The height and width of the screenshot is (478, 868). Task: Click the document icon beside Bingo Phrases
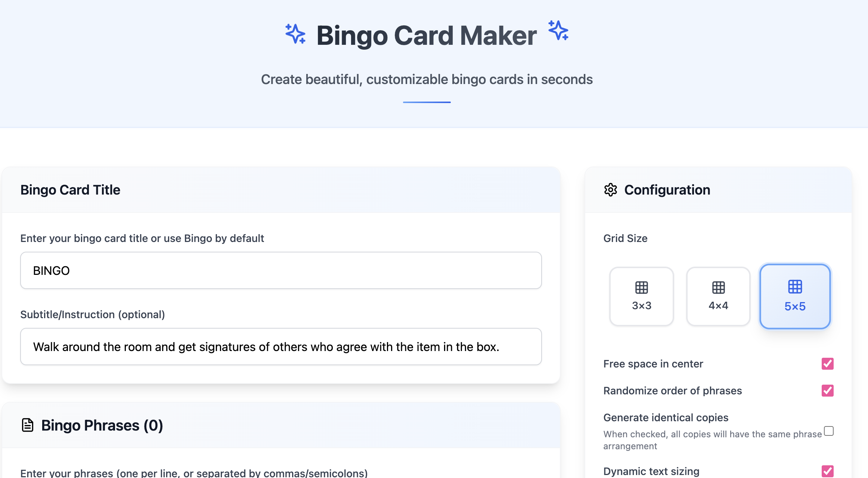click(x=27, y=425)
